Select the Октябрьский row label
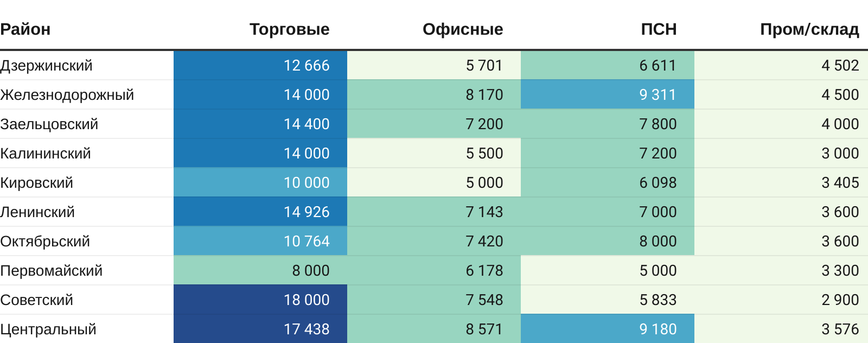 point(45,242)
